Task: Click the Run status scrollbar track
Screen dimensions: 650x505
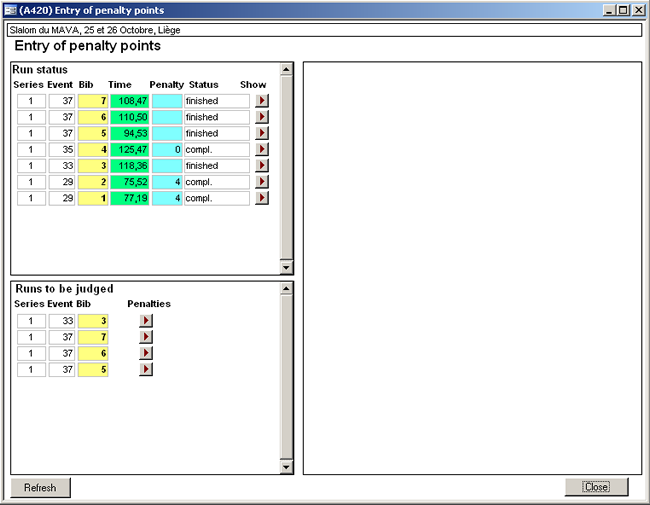Action: pos(286,167)
